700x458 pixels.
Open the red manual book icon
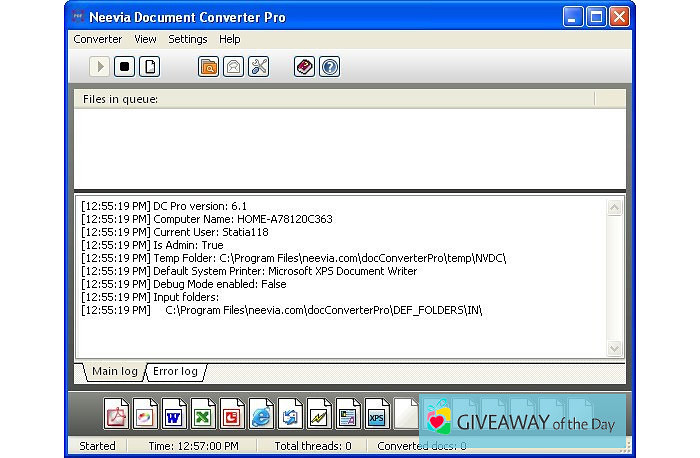pos(304,67)
